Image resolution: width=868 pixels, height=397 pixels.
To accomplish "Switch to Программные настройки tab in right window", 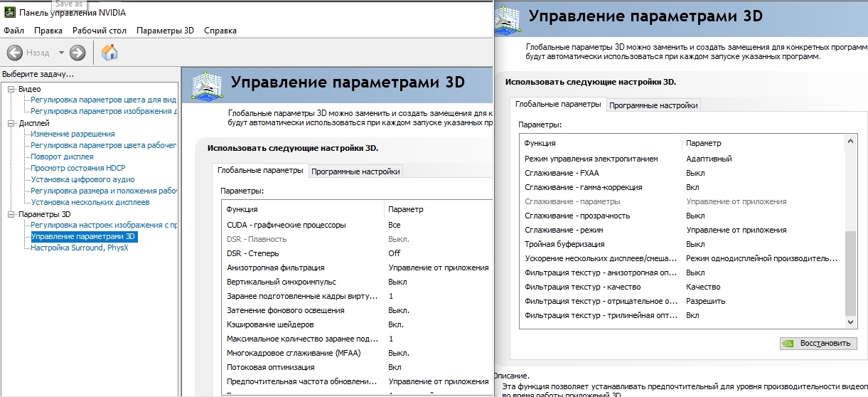I will [653, 105].
